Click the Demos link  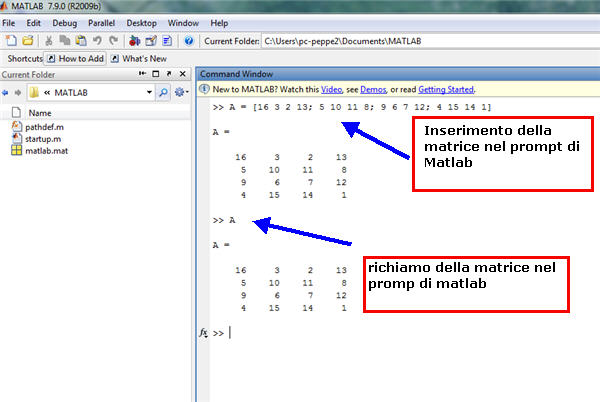click(x=373, y=90)
